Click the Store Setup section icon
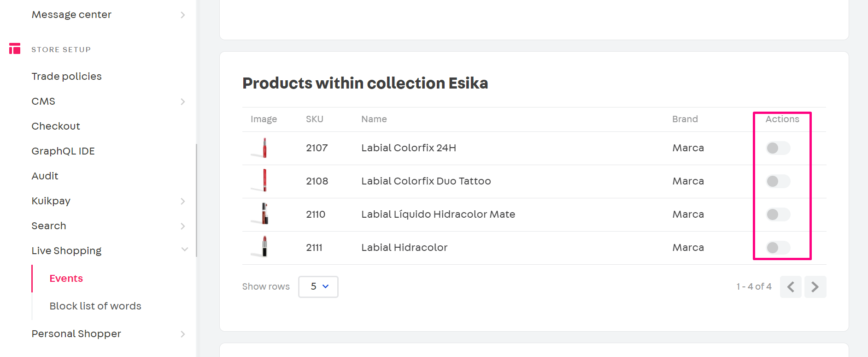 pyautogui.click(x=15, y=48)
